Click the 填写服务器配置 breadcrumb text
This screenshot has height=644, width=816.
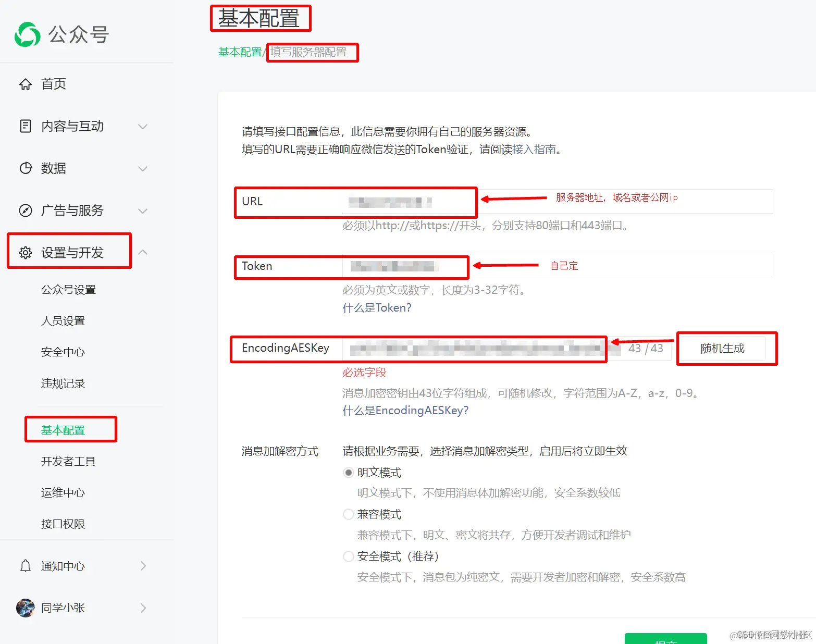pyautogui.click(x=308, y=52)
